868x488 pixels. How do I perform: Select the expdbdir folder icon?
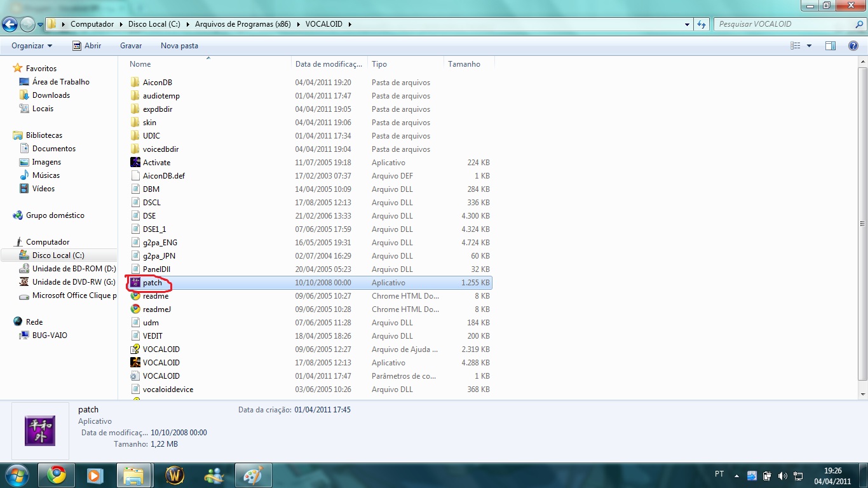coord(135,109)
